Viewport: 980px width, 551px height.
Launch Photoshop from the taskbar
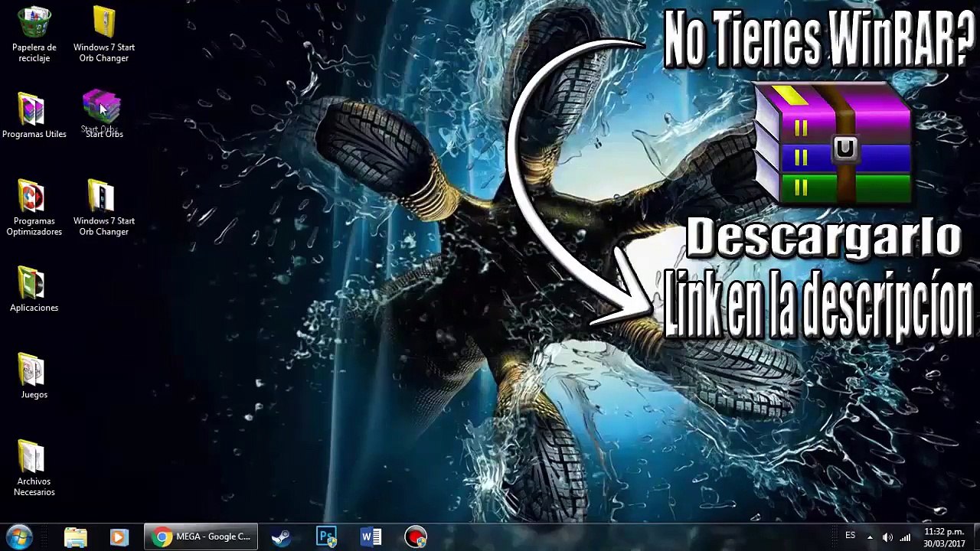coord(327,537)
